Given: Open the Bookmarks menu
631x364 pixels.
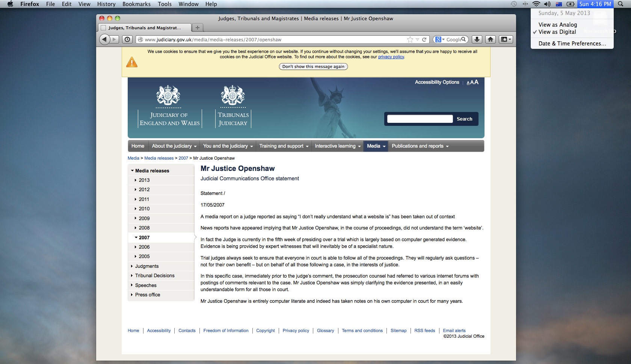Looking at the screenshot, I should (136, 4).
